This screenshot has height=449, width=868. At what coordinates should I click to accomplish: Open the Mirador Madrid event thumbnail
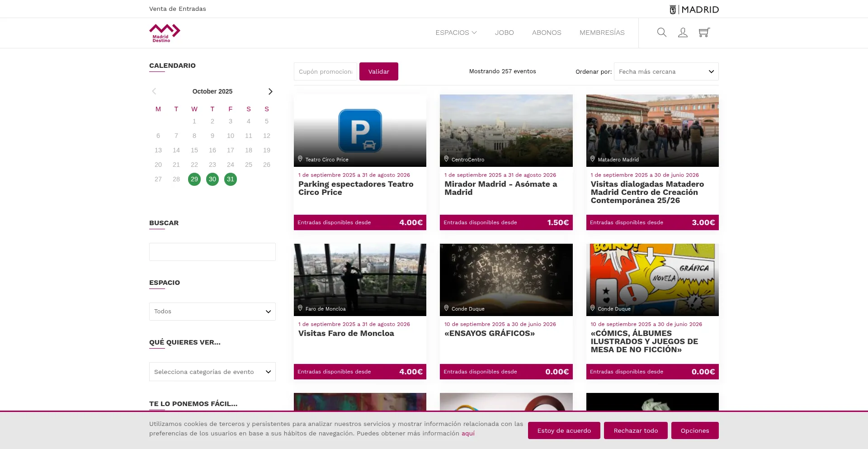point(506,130)
